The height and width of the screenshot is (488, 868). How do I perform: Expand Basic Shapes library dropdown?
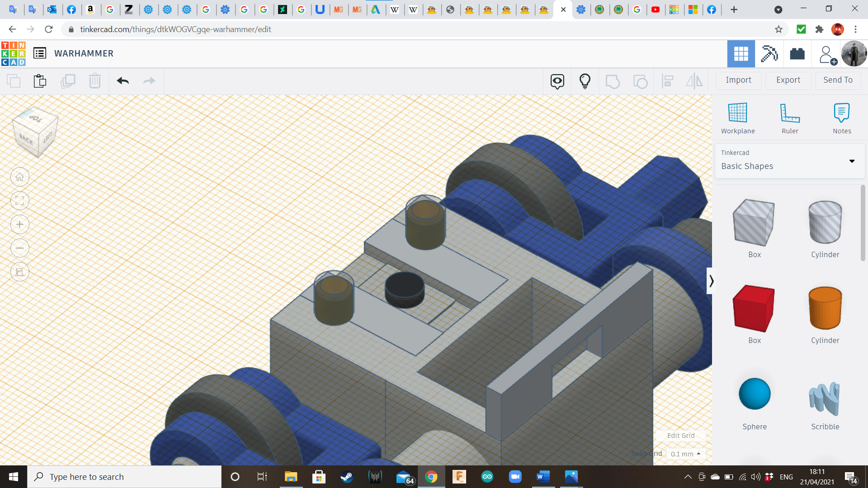click(x=852, y=161)
